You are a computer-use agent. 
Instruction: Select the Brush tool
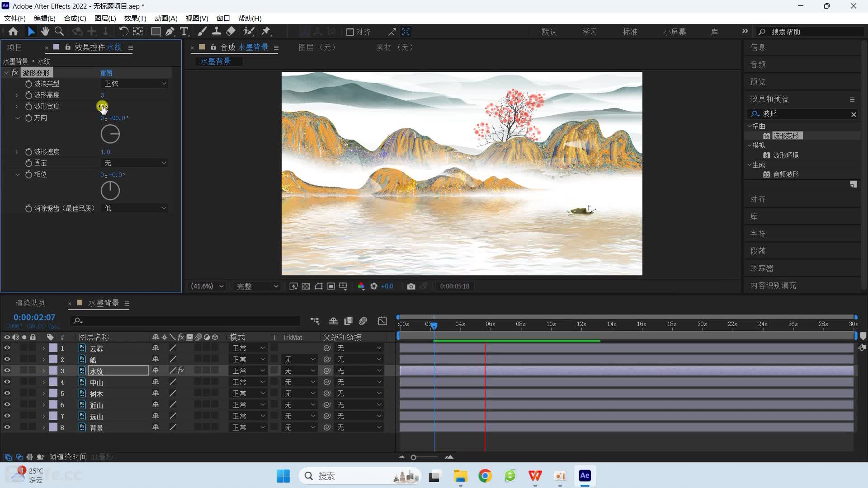point(202,32)
